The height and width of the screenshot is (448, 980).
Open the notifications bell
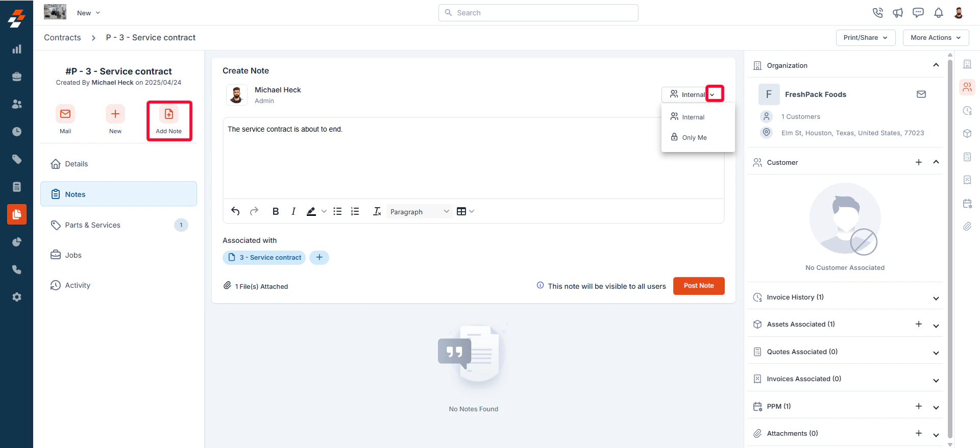tap(938, 13)
